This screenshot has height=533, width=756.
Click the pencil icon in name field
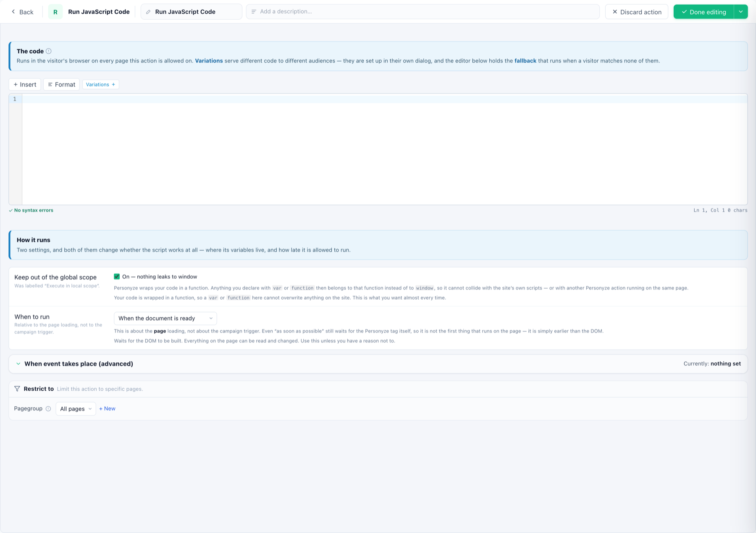tap(148, 12)
